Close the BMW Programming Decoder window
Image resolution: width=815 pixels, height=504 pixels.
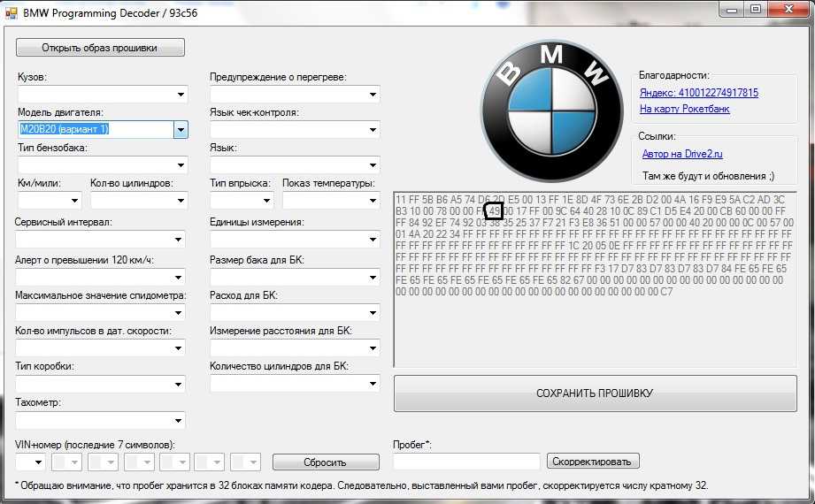click(788, 10)
